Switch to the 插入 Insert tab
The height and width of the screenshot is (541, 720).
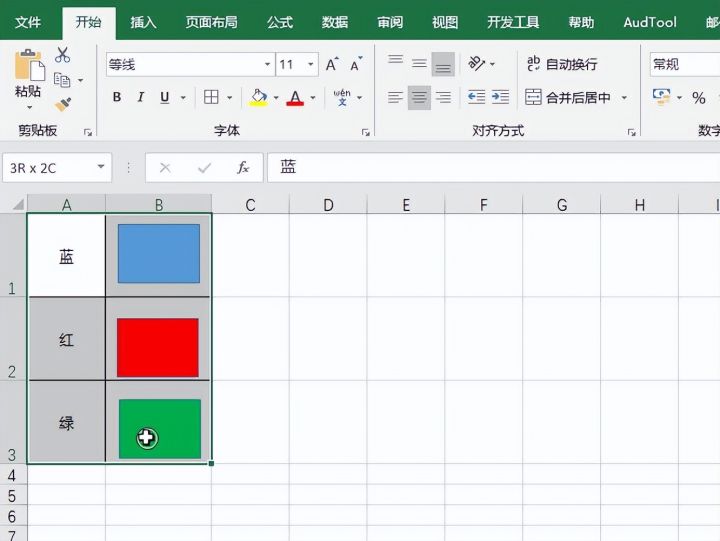coord(143,22)
